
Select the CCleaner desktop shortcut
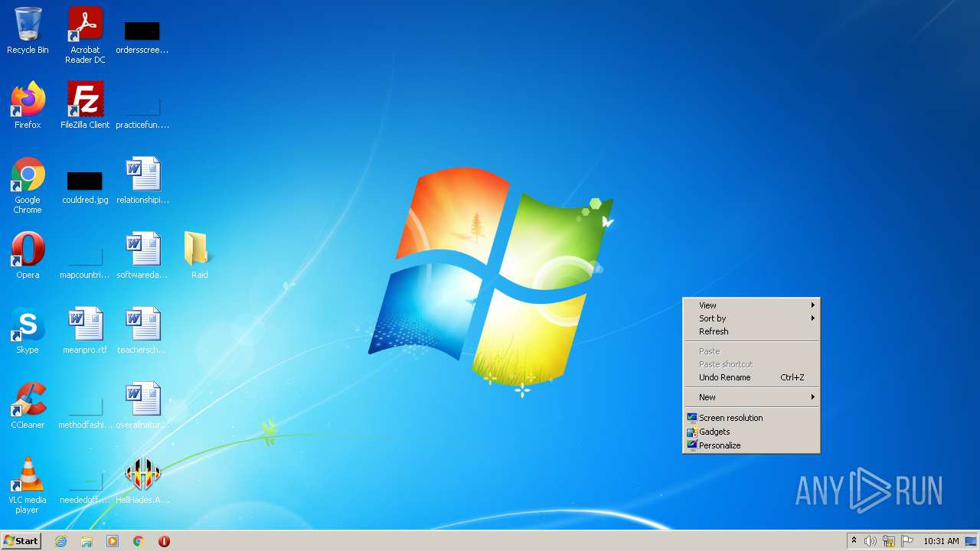coord(28,406)
